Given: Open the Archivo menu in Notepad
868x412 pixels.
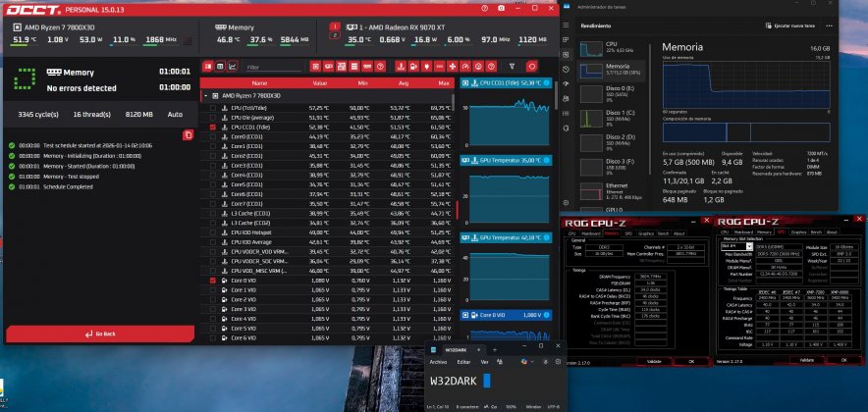Looking at the screenshot, I should point(439,361).
